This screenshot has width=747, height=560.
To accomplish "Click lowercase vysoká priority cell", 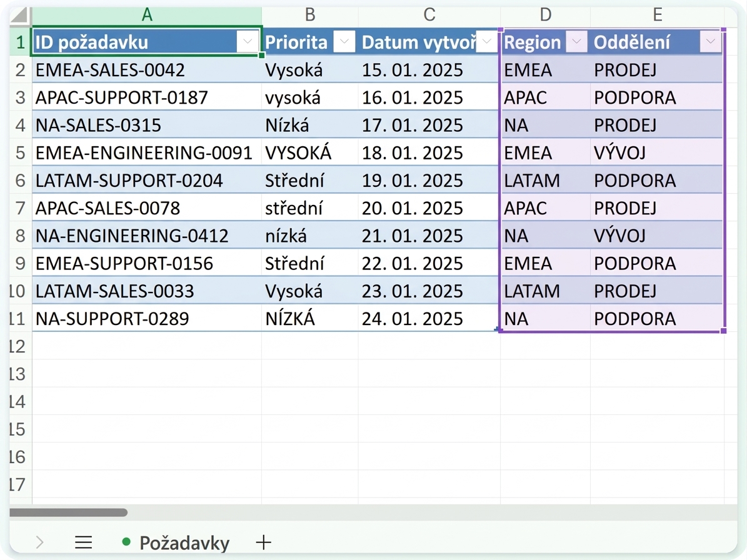I will click(309, 97).
